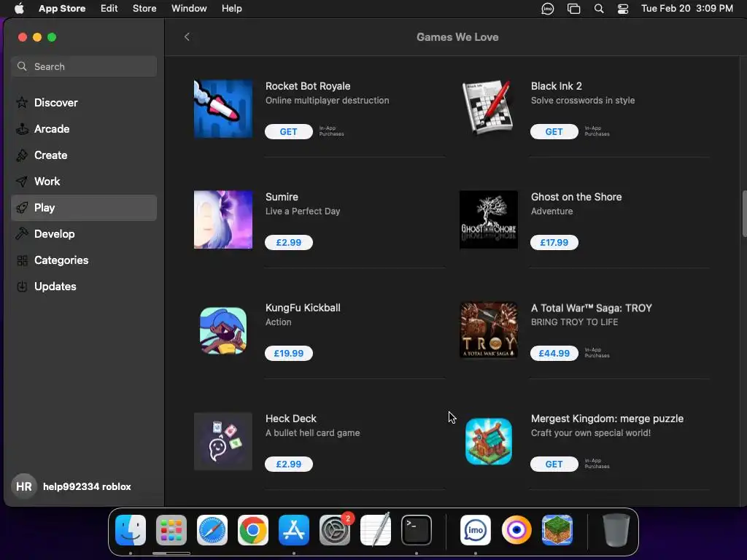Open imo messenger from the dock
The image size is (747, 560).
click(x=476, y=530)
